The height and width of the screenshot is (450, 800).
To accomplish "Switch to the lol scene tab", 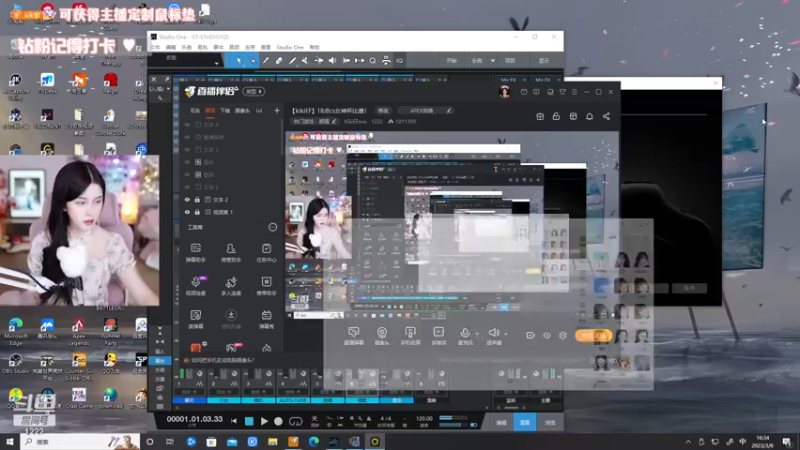I will [259, 110].
